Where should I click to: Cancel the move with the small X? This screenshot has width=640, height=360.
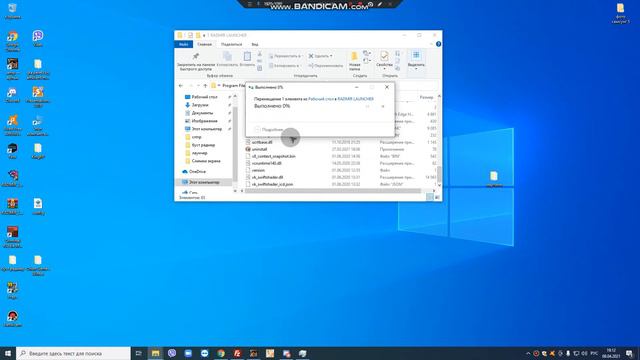coord(382,107)
